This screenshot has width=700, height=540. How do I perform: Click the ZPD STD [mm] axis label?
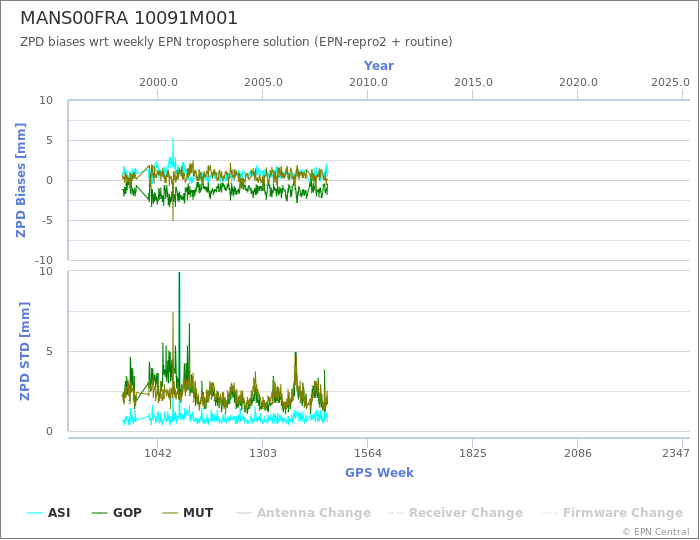pyautogui.click(x=24, y=351)
